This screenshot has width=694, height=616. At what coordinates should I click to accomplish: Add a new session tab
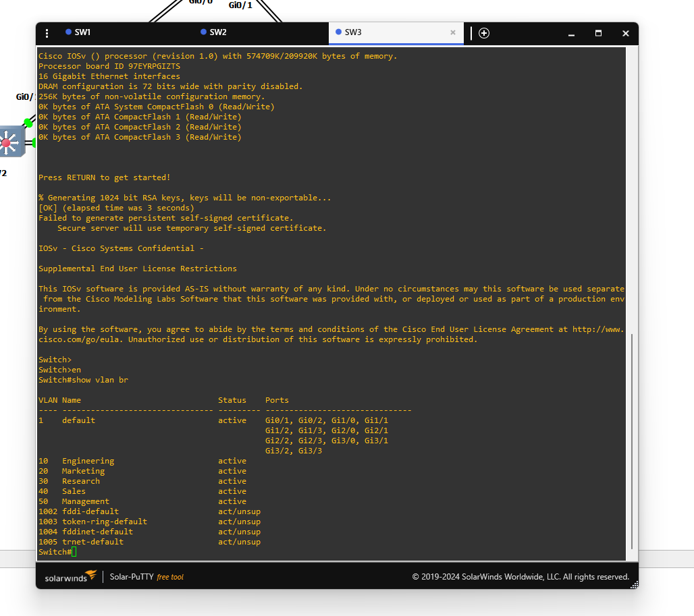(484, 33)
